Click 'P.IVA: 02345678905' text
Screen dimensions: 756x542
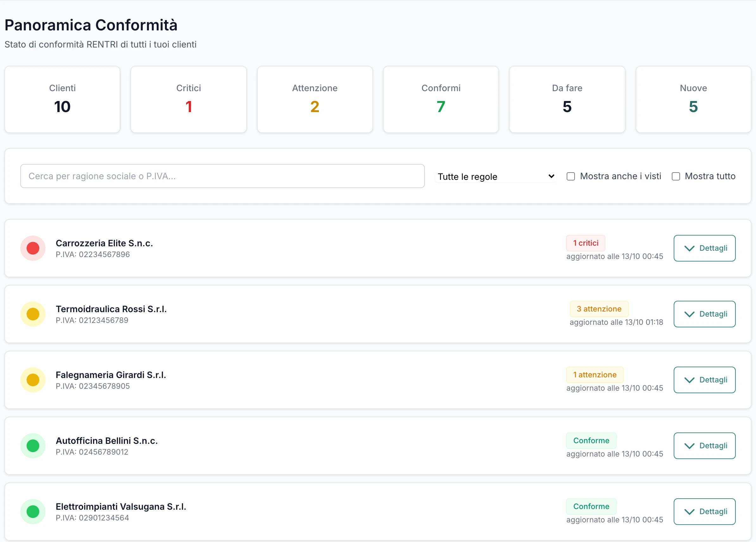(93, 386)
